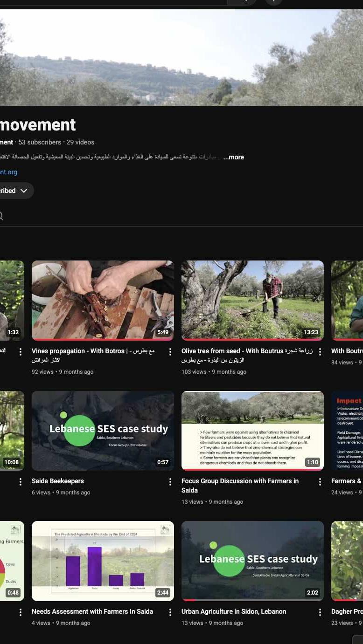
Task: Open the Saida Beekeepers video title
Action: pyautogui.click(x=58, y=481)
